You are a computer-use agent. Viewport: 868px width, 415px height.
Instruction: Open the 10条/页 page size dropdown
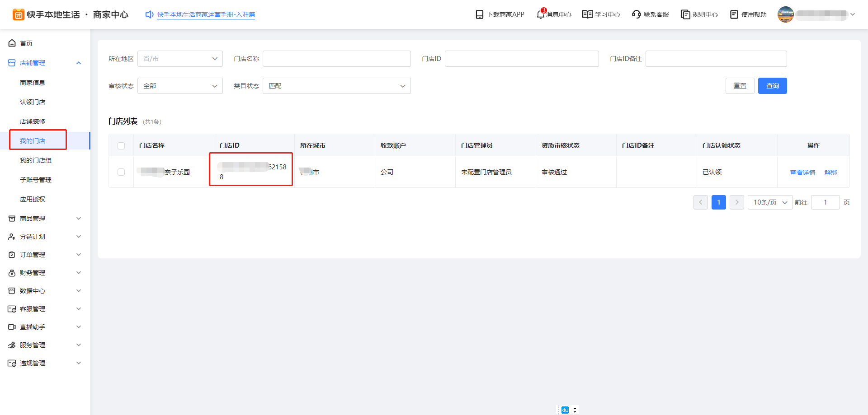pos(770,202)
